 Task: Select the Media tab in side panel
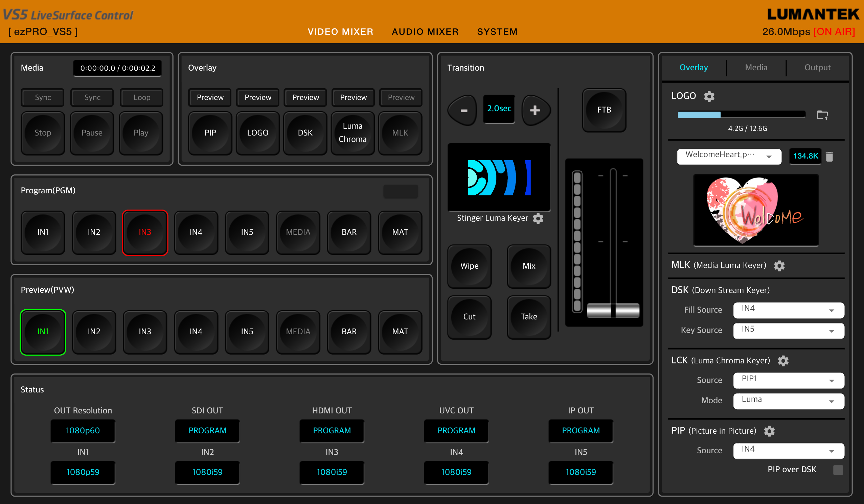(x=756, y=68)
